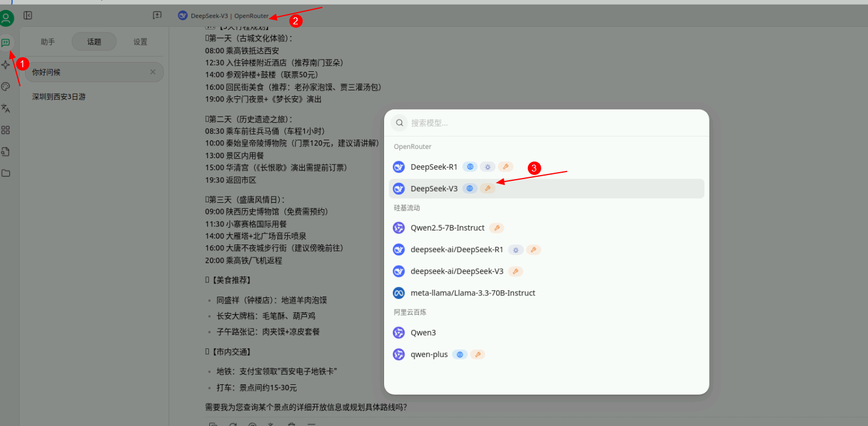Click the 阿里云百炼 group heading
Screen dimensions: 868x426
point(410,312)
